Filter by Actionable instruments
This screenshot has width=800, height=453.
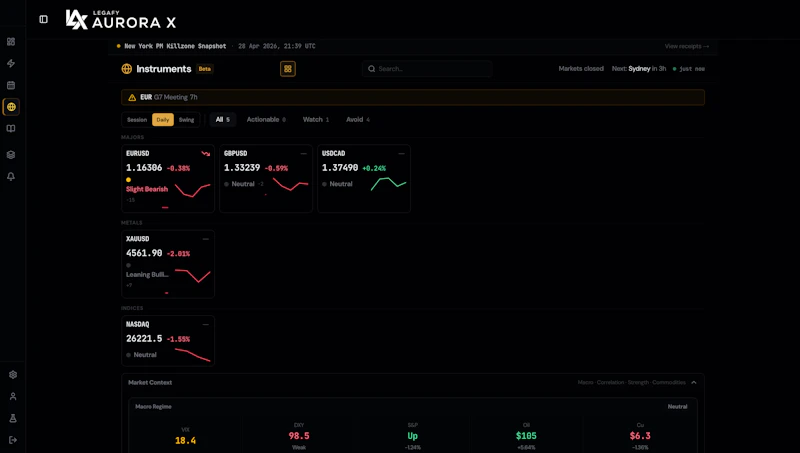[266, 119]
